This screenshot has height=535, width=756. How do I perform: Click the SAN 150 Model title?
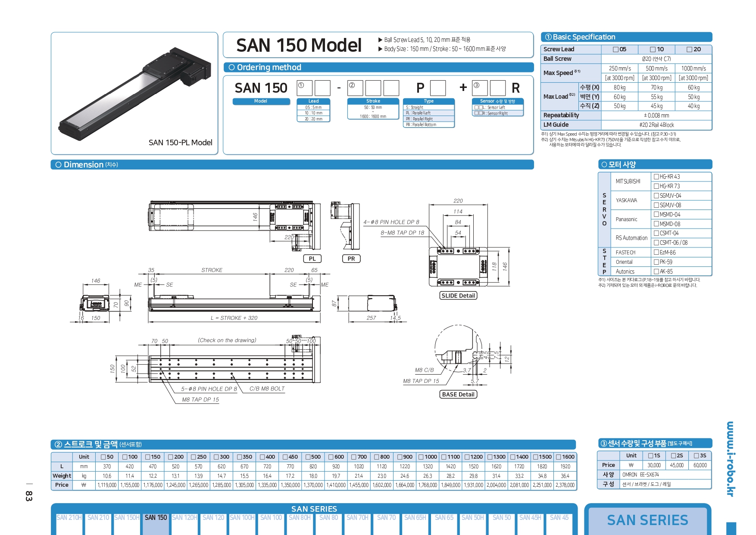click(x=299, y=45)
